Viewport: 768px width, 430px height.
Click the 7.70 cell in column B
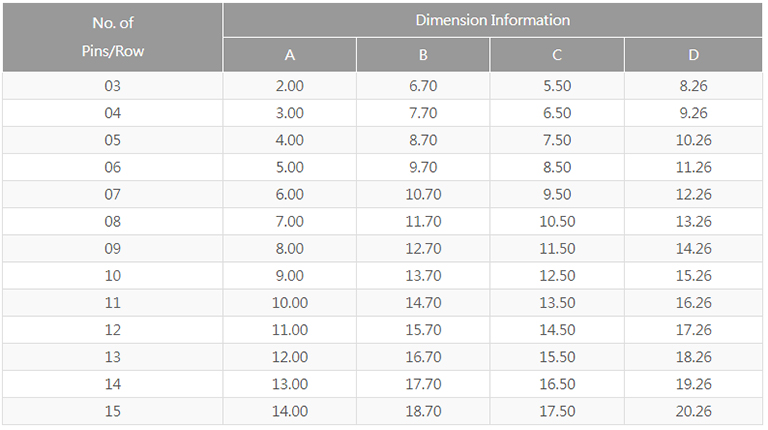423,113
